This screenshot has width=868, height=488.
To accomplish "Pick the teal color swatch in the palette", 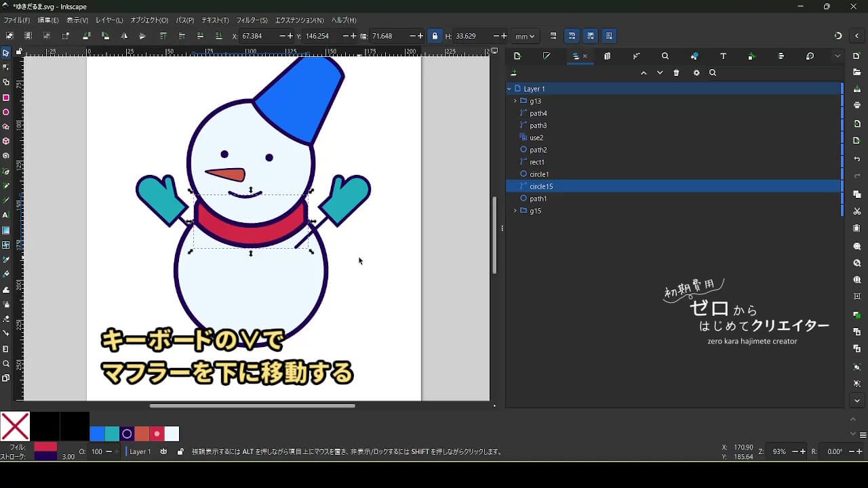I will click(112, 434).
